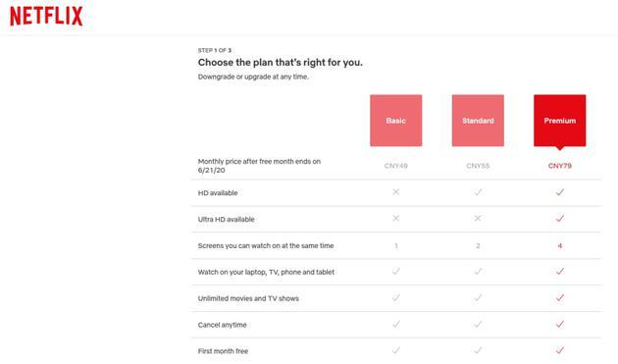Screen dimensions: 618x364
Task: Click the Basic screens count 1
Action: tap(396, 245)
